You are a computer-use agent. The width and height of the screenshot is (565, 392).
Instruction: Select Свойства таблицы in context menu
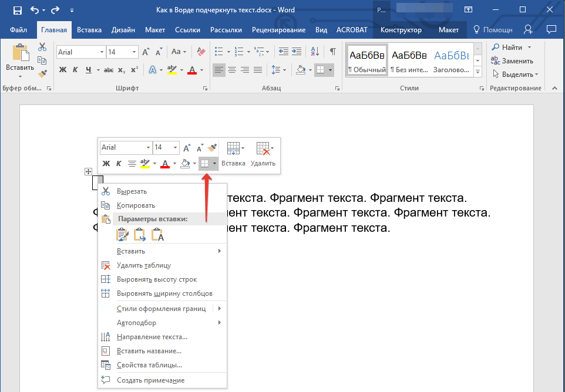pos(149,365)
